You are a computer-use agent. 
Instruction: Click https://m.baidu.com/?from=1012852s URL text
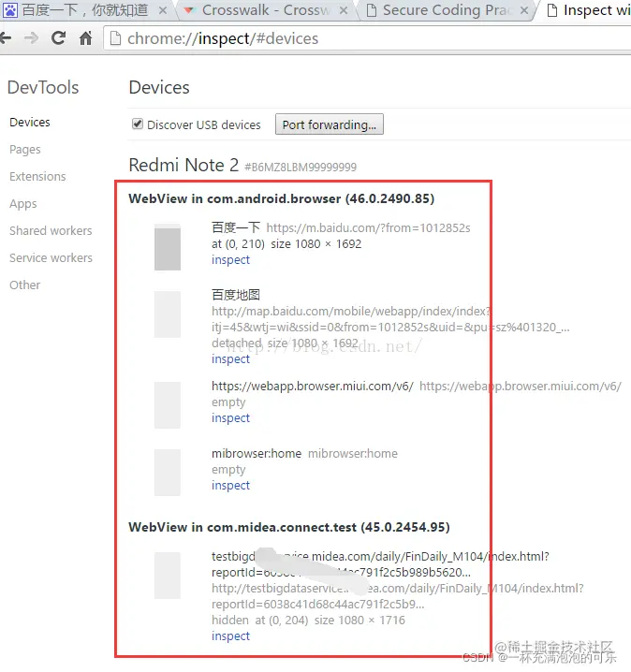tap(368, 228)
